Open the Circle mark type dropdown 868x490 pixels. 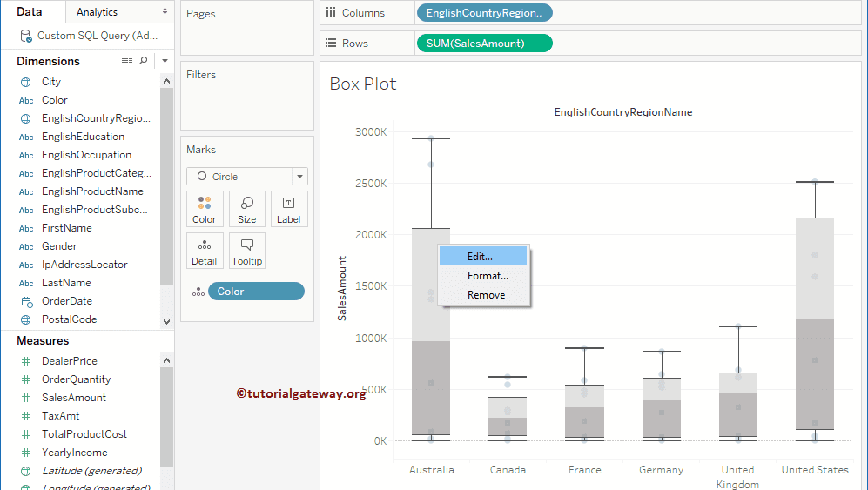coord(299,176)
